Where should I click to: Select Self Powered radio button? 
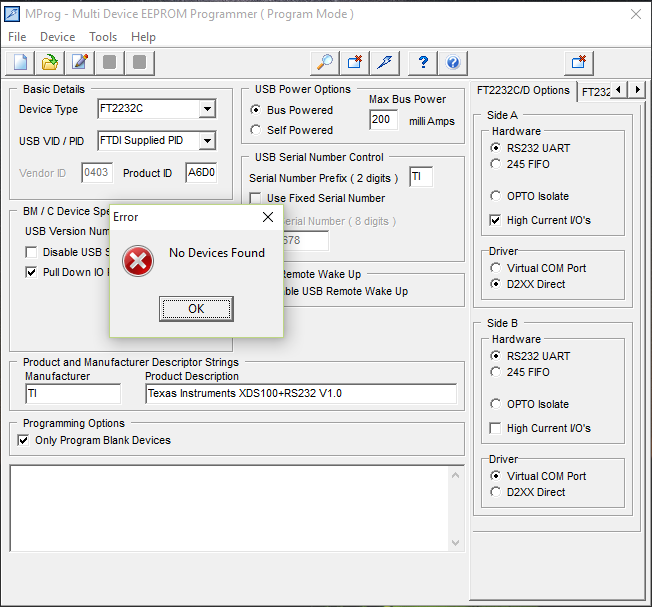(x=256, y=130)
